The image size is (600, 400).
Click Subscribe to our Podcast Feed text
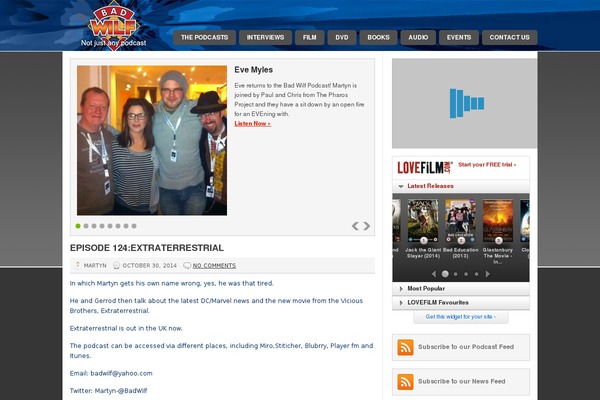(x=466, y=347)
